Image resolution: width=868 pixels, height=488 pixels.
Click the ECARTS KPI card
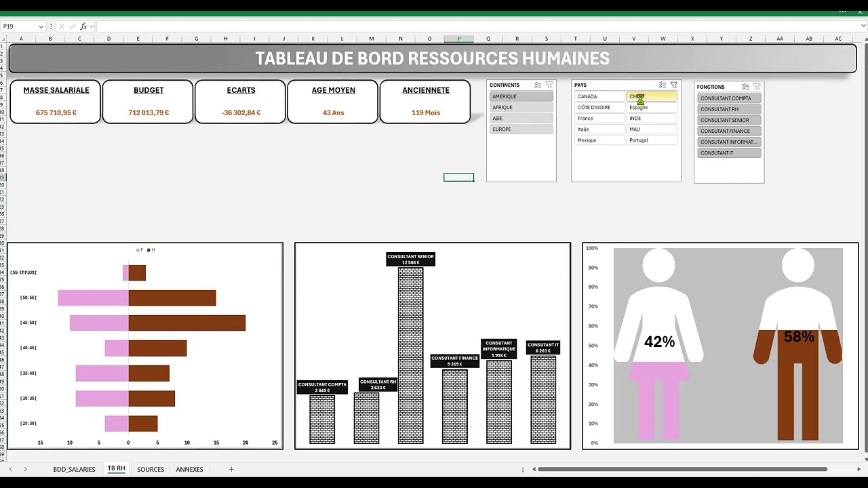click(241, 102)
